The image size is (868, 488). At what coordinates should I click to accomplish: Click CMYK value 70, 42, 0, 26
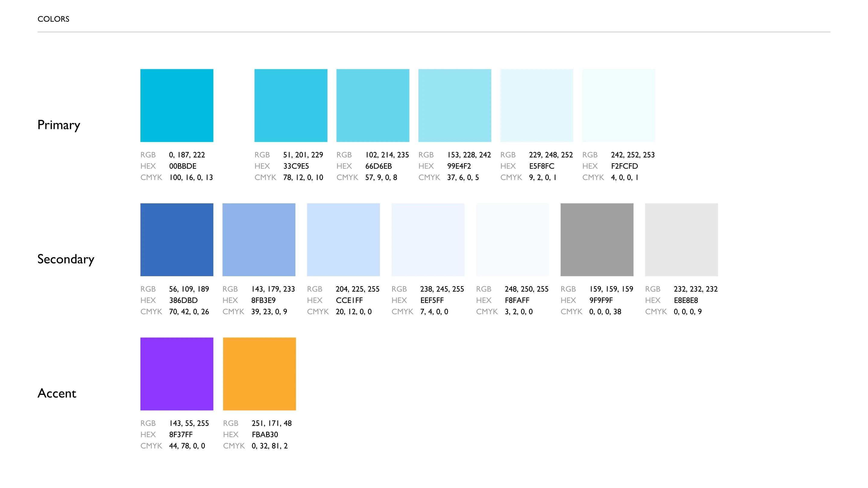coord(189,311)
